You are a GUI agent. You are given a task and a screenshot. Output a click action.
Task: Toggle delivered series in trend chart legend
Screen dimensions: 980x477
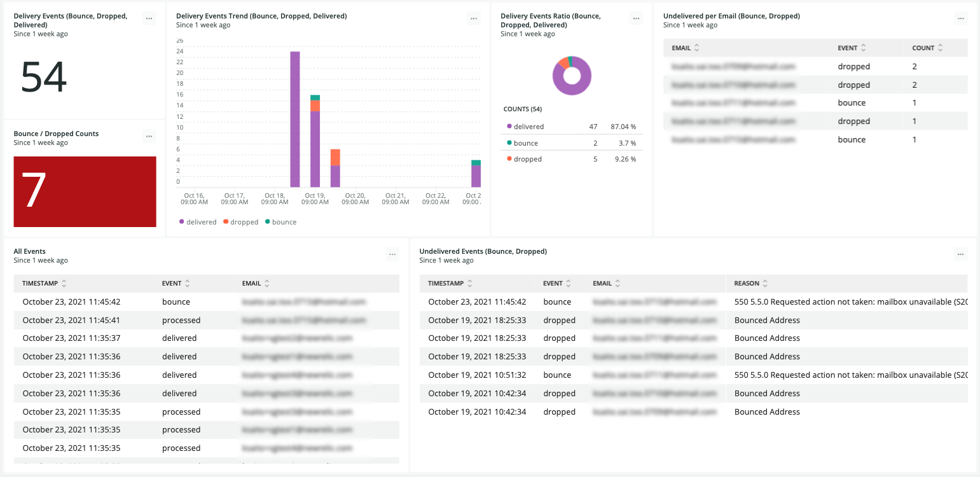(198, 222)
